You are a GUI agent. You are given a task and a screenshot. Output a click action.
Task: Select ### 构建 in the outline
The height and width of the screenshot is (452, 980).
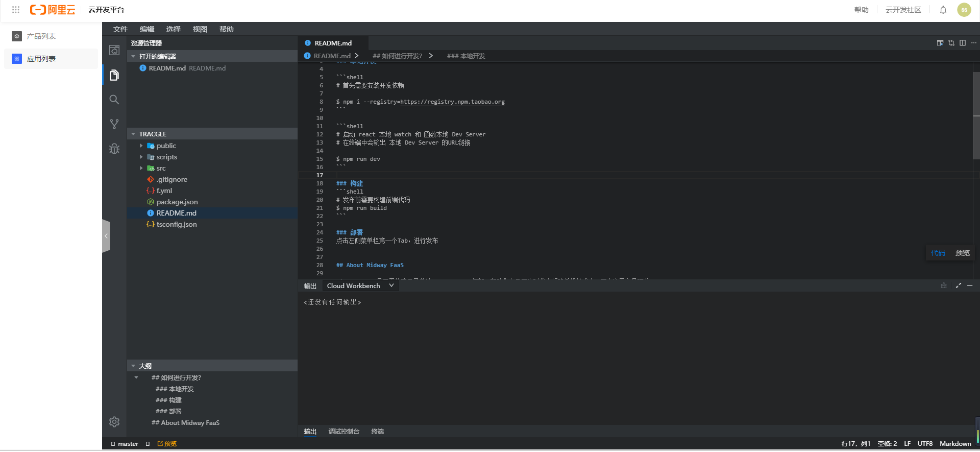tap(168, 400)
